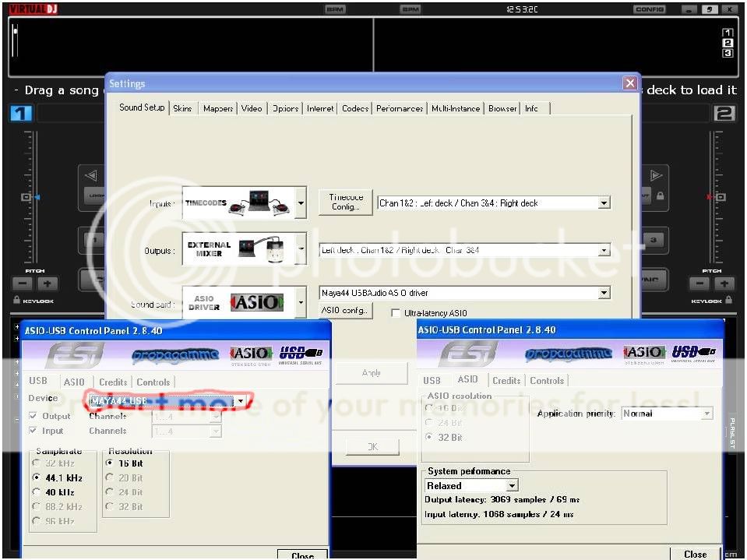Open the System performance dropdown set to Relaxed
747x560 pixels.
[x=512, y=486]
